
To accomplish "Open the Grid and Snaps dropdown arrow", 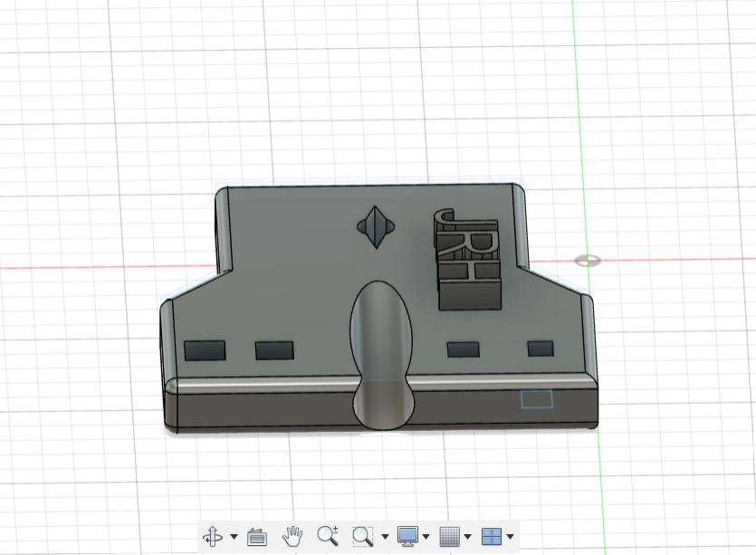I will [467, 536].
